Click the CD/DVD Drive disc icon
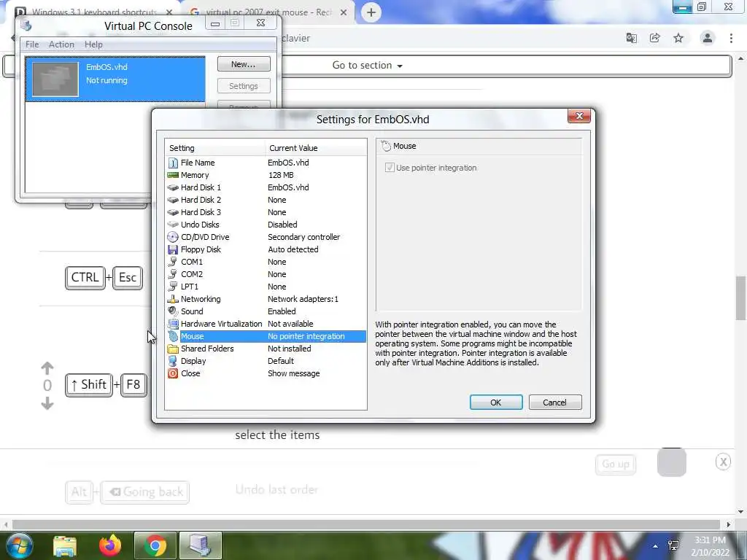Image resolution: width=747 pixels, height=560 pixels. pyautogui.click(x=173, y=237)
